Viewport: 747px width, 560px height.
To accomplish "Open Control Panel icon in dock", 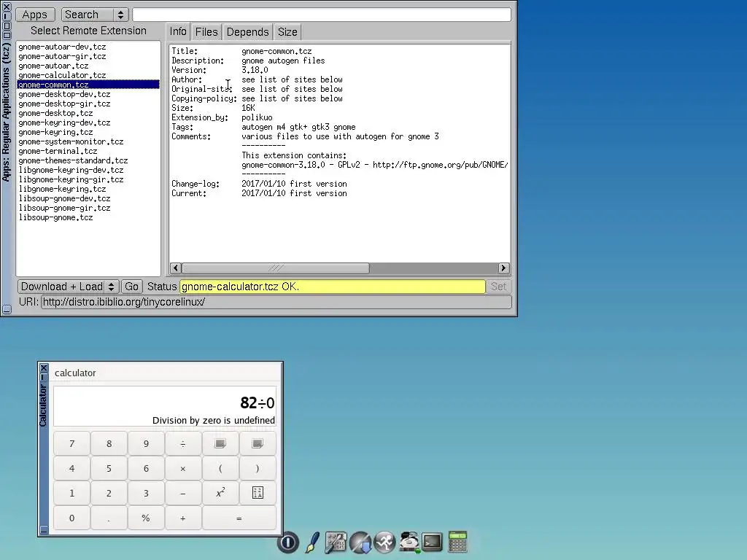I will [336, 542].
